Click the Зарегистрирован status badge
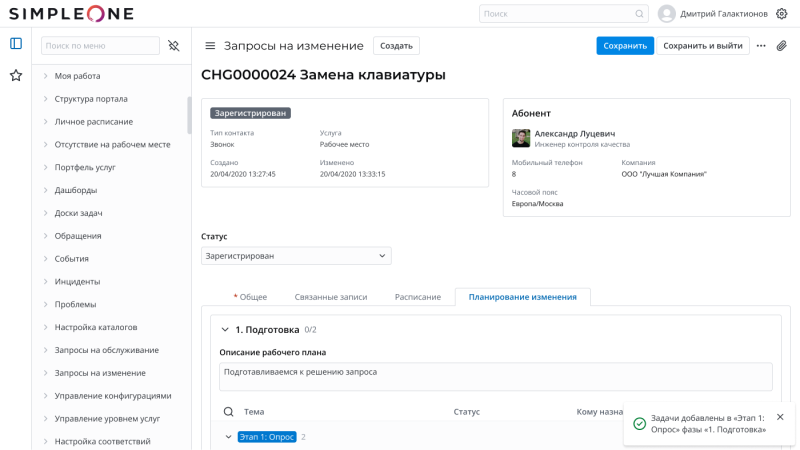Image resolution: width=800 pixels, height=450 pixels. [250, 113]
